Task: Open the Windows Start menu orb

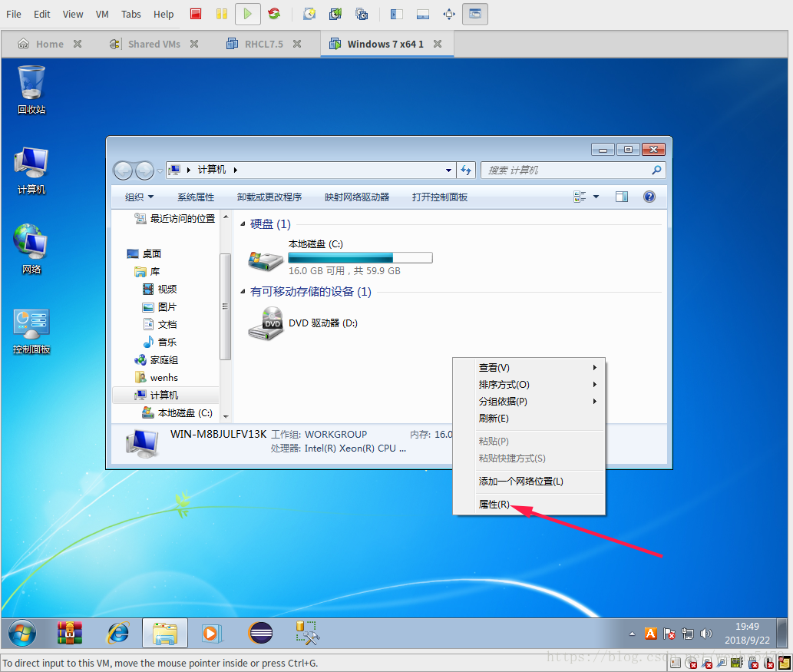Action: tap(22, 633)
